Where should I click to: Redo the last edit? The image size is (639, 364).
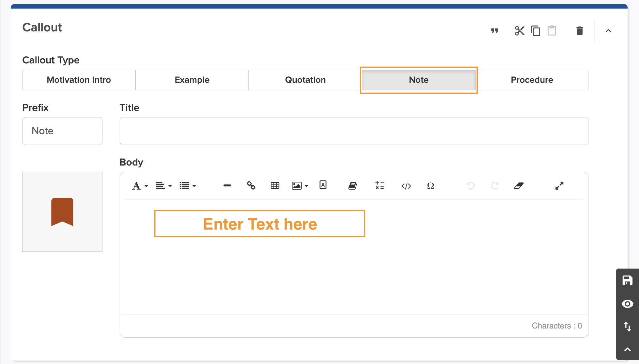495,186
